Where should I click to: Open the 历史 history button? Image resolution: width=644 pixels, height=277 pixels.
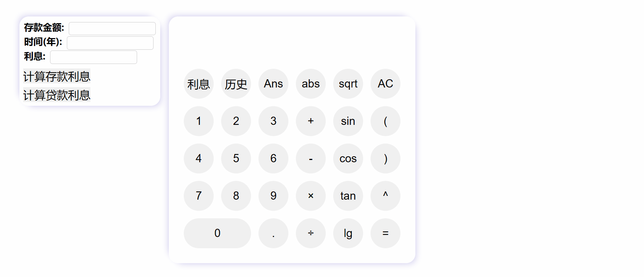[x=236, y=84]
